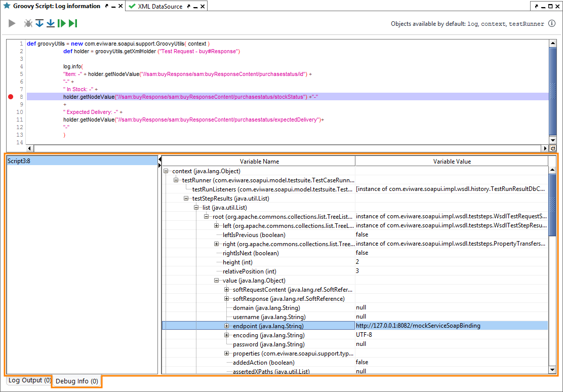Toggle the breakpoint on line 8
This screenshot has width=563, height=392.
click(10, 96)
